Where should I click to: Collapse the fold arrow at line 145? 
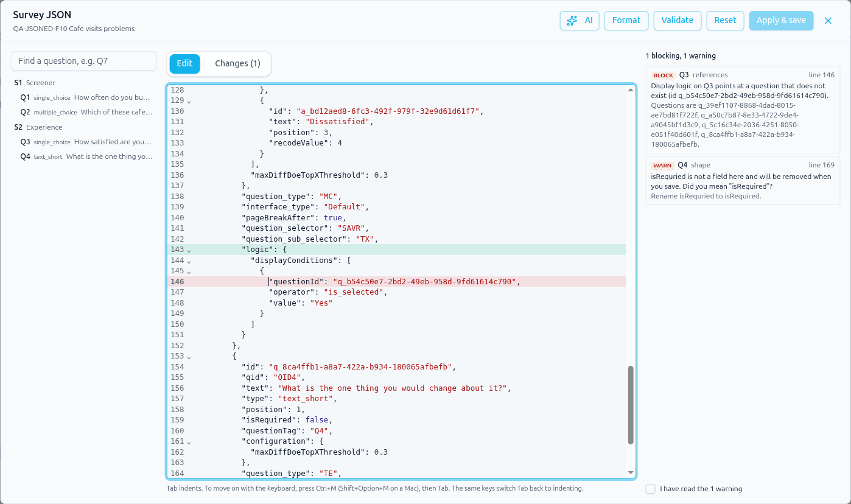coord(189,271)
